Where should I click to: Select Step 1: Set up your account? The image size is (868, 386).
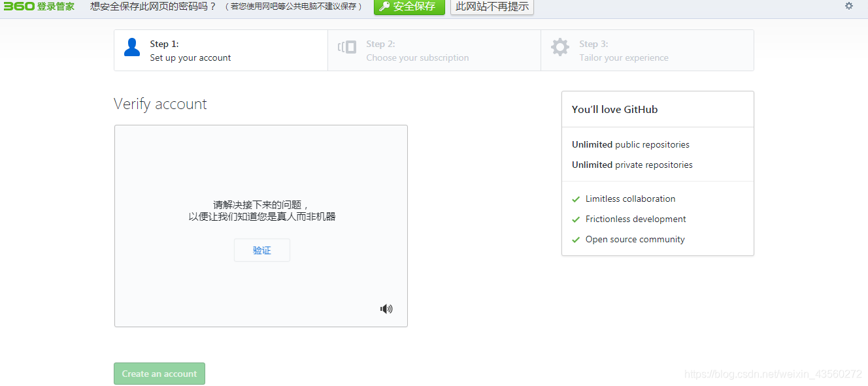221,50
